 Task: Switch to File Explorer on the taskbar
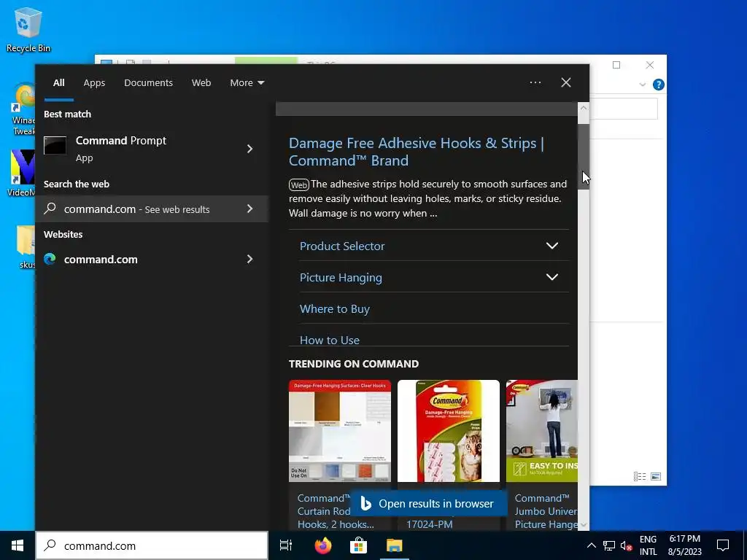[x=395, y=545]
